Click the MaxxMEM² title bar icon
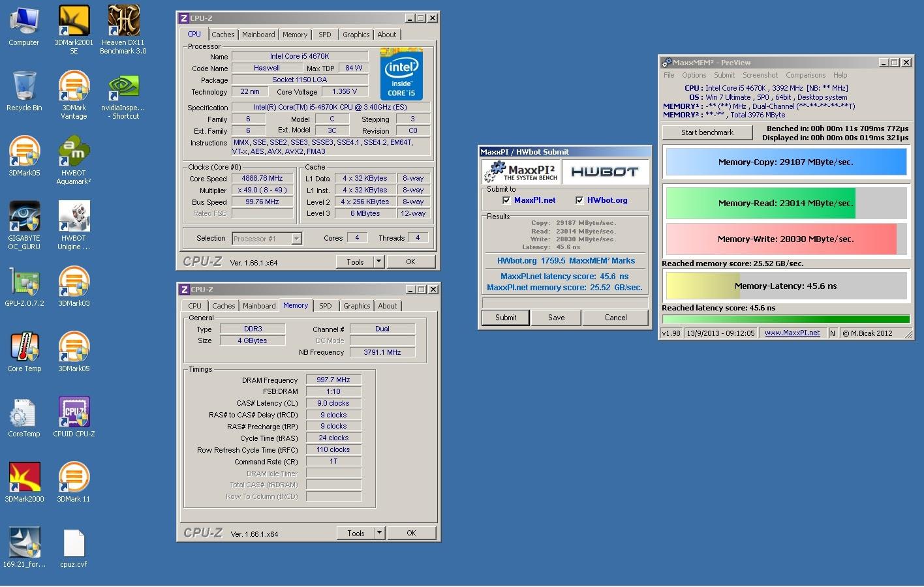924x587 pixels. (666, 63)
